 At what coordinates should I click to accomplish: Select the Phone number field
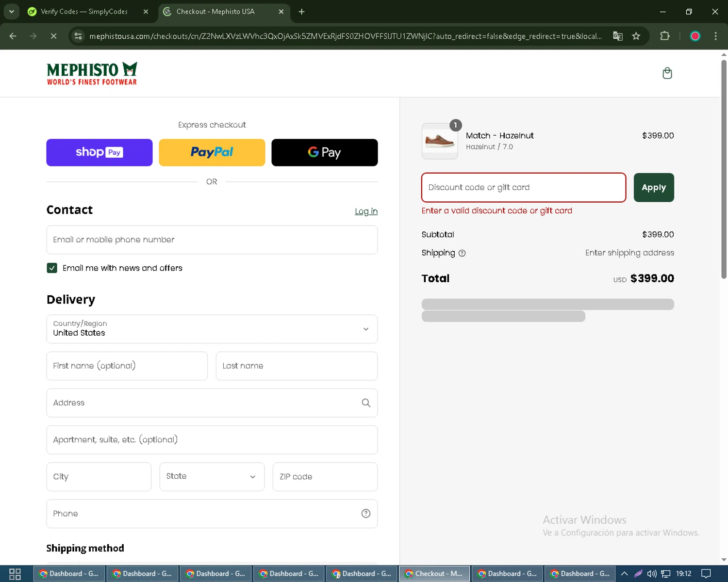212,514
